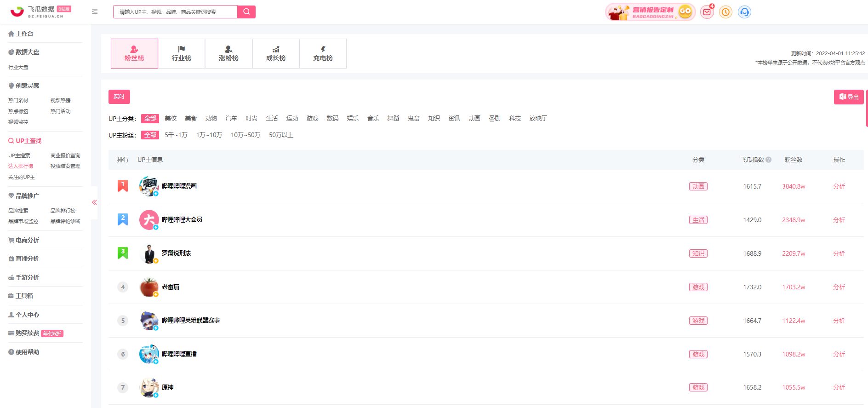Viewport: 868px width, 408px height.
Task: Switch to the 粉丝榜 tab
Action: click(134, 53)
